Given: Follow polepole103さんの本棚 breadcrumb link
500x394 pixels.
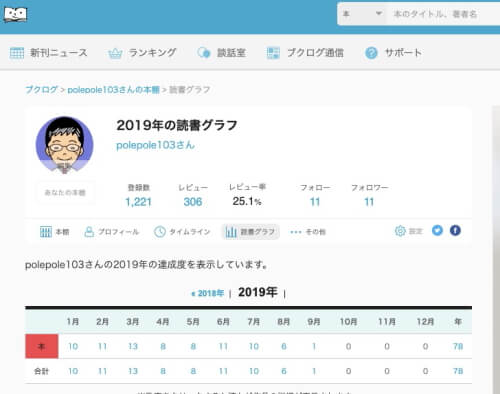Looking at the screenshot, I should click(x=114, y=90).
